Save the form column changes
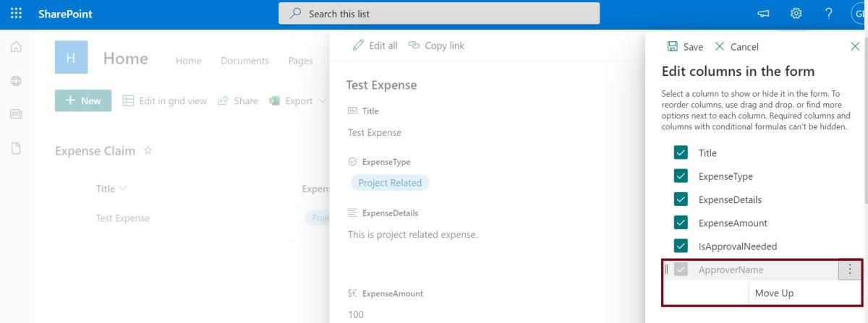Viewport: 868px width, 323px height. coord(684,46)
